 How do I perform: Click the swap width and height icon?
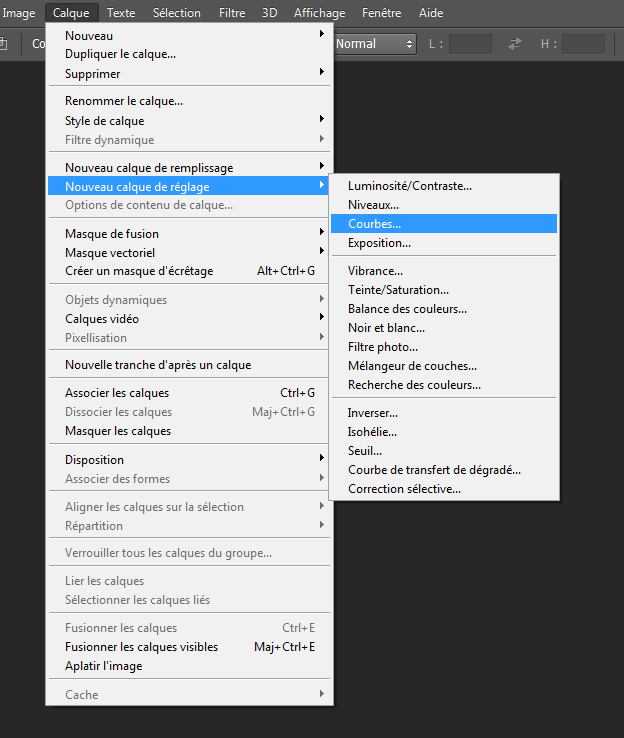click(x=515, y=44)
